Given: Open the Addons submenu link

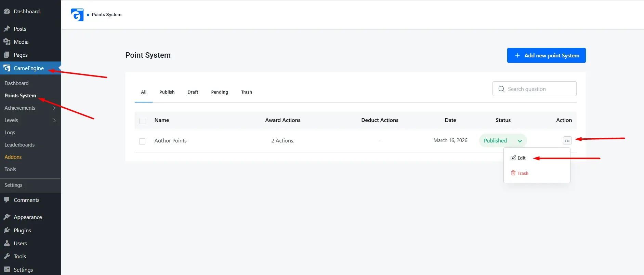Looking at the screenshot, I should coord(13,157).
